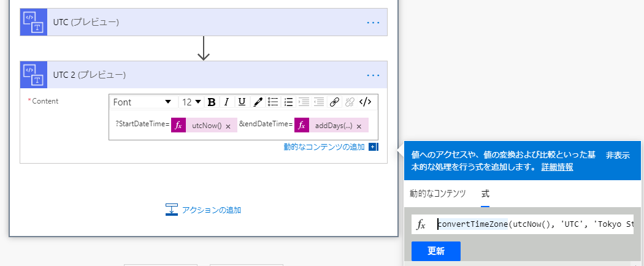Open the text highlight color pen

point(258,102)
